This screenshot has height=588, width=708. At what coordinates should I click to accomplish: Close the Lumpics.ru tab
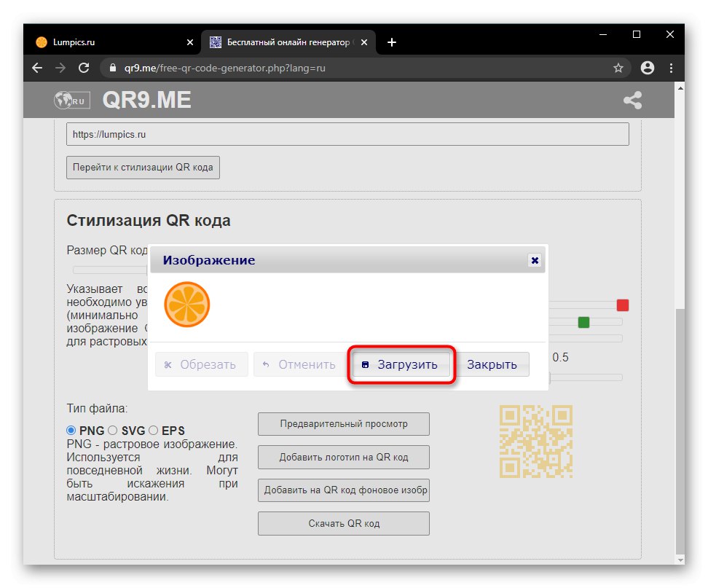190,42
